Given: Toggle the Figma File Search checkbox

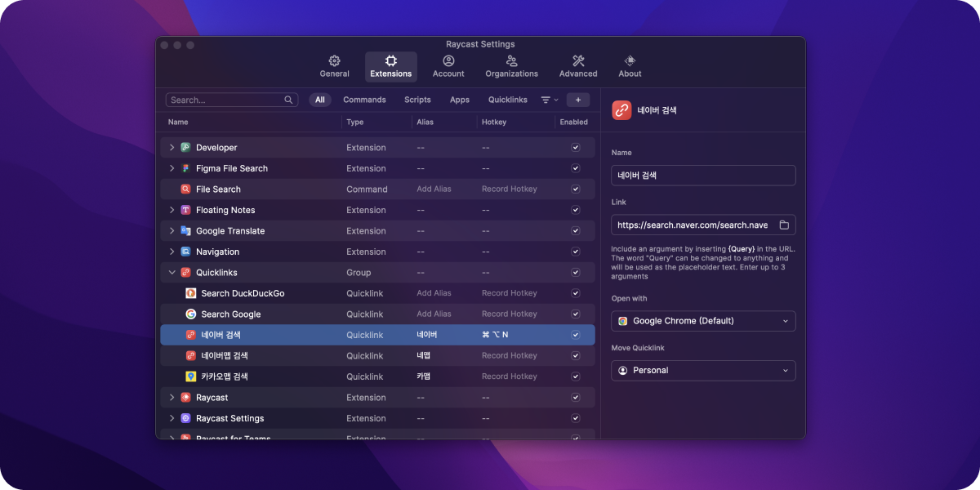Looking at the screenshot, I should coord(575,168).
